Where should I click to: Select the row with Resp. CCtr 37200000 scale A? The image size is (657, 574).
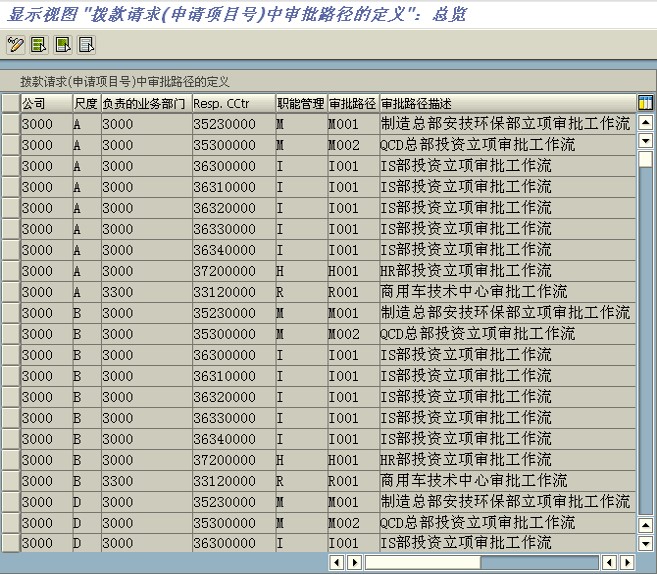[10, 271]
